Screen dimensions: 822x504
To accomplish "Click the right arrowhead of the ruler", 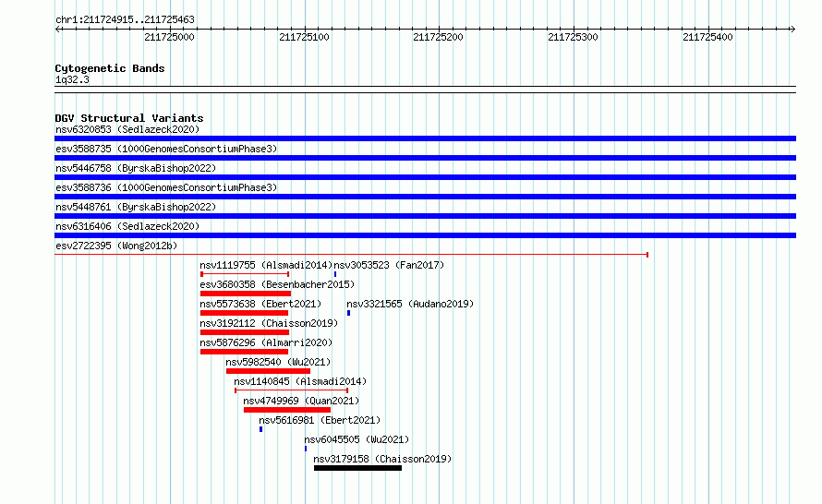I will 793,29.
